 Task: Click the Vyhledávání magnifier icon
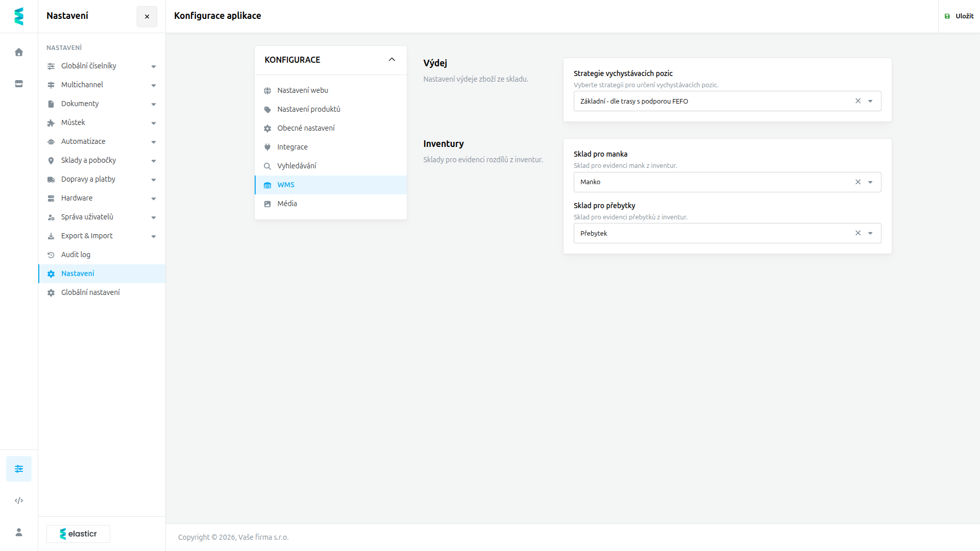click(x=267, y=166)
